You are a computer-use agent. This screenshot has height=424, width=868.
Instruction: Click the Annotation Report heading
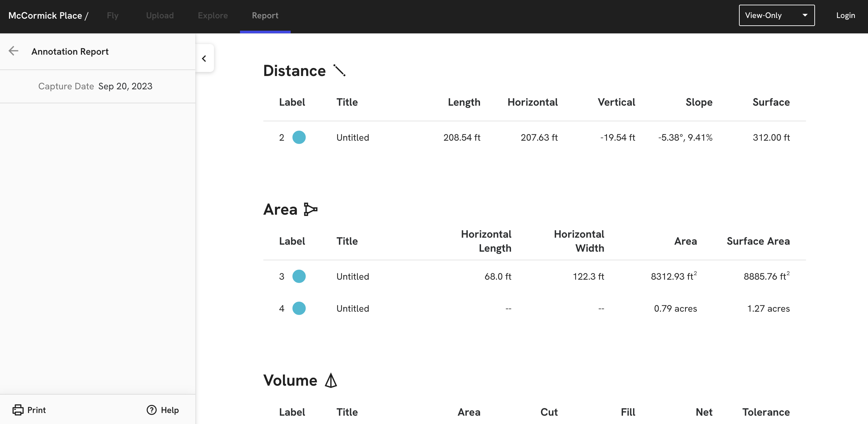coord(70,52)
